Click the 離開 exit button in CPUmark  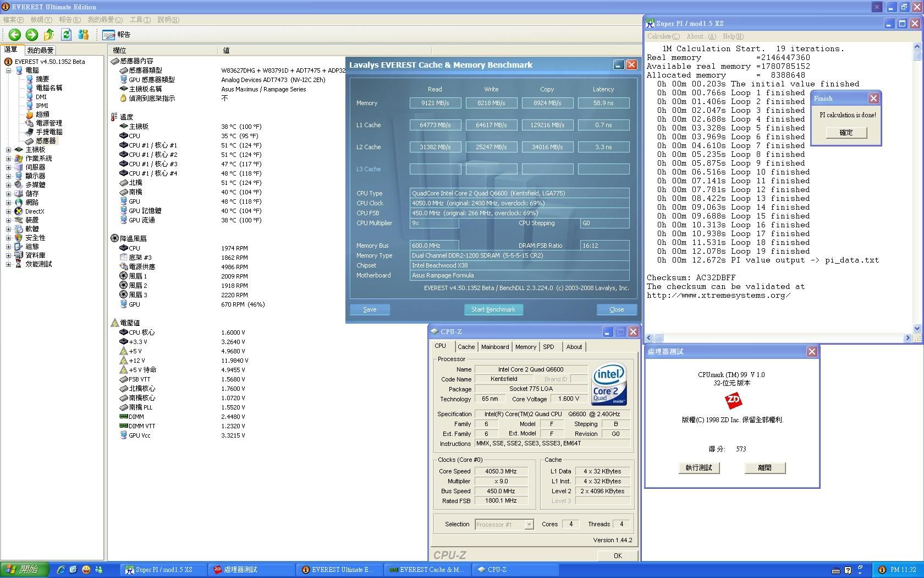tap(765, 468)
